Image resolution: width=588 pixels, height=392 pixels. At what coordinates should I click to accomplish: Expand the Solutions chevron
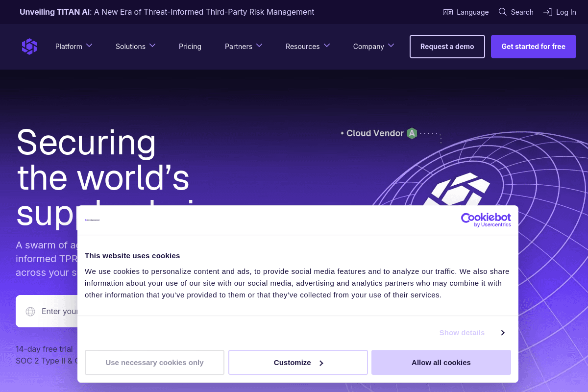pos(152,46)
